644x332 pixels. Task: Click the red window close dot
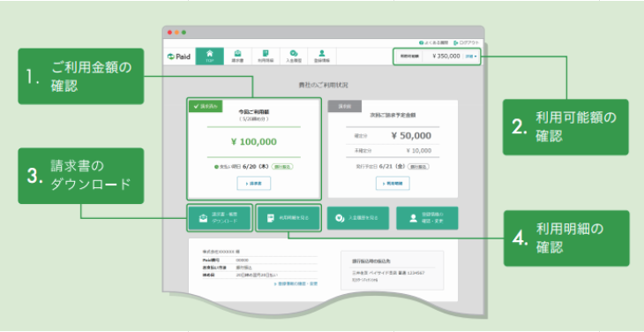pos(169,32)
